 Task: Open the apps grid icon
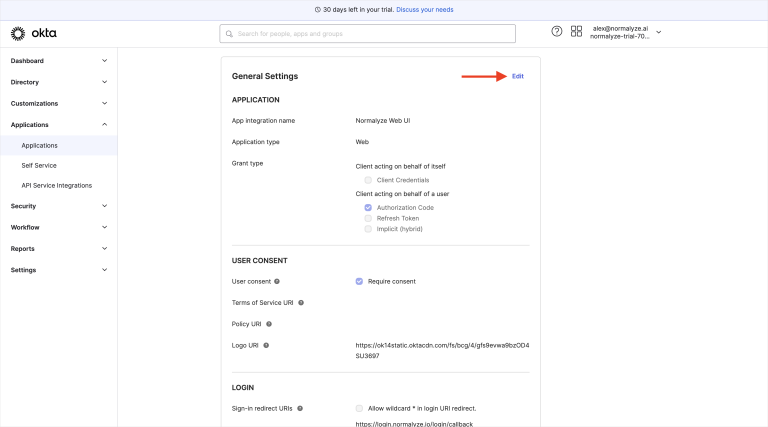pos(576,31)
